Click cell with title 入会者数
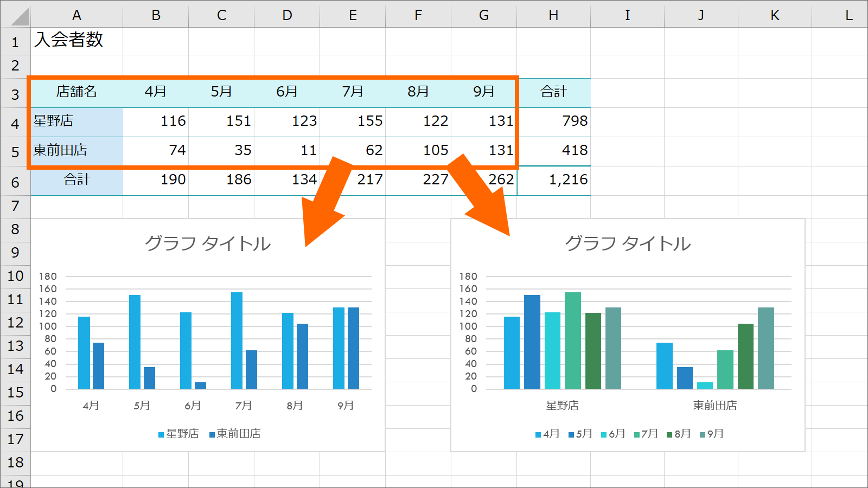This screenshot has height=488, width=868. pyautogui.click(x=76, y=40)
